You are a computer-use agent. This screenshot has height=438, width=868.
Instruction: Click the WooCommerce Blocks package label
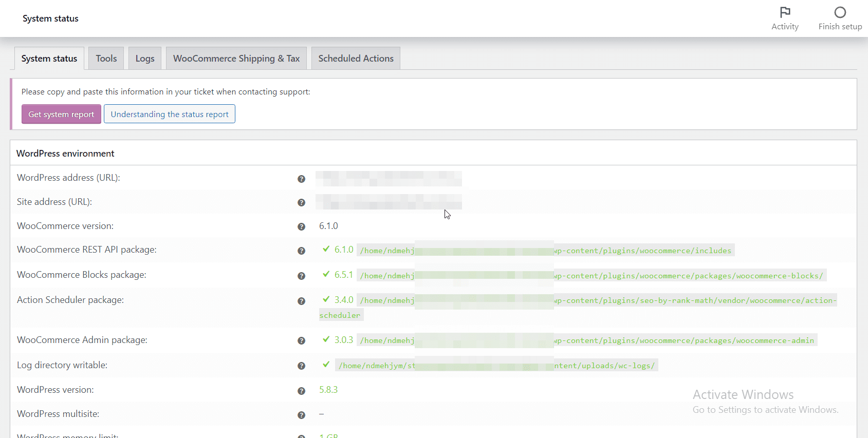click(82, 275)
